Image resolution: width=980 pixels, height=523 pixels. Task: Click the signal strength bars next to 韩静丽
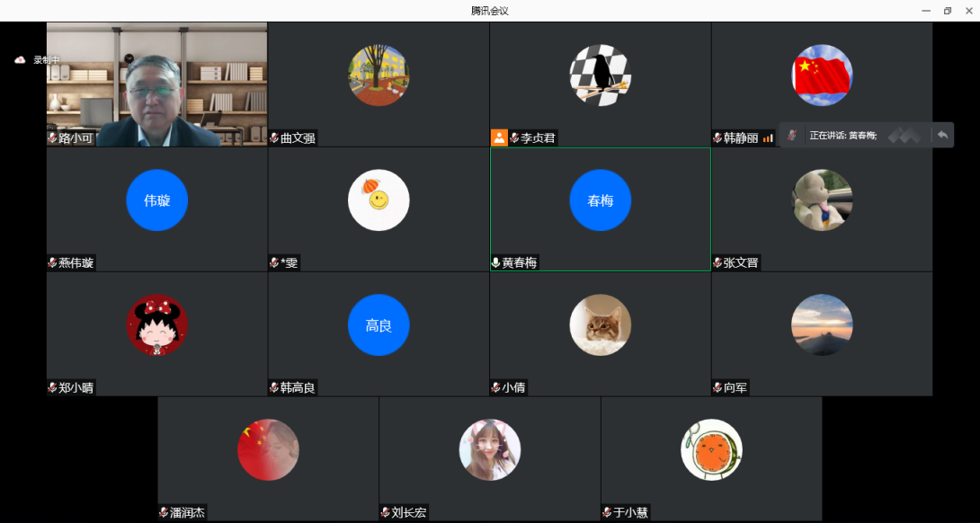[768, 138]
